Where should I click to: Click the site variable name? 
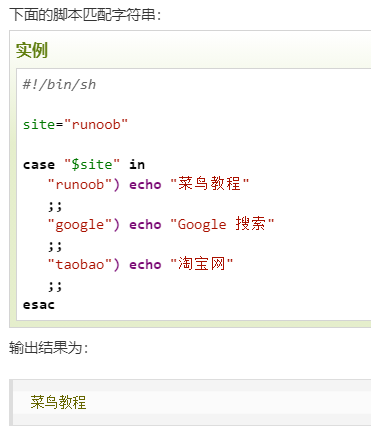point(39,124)
